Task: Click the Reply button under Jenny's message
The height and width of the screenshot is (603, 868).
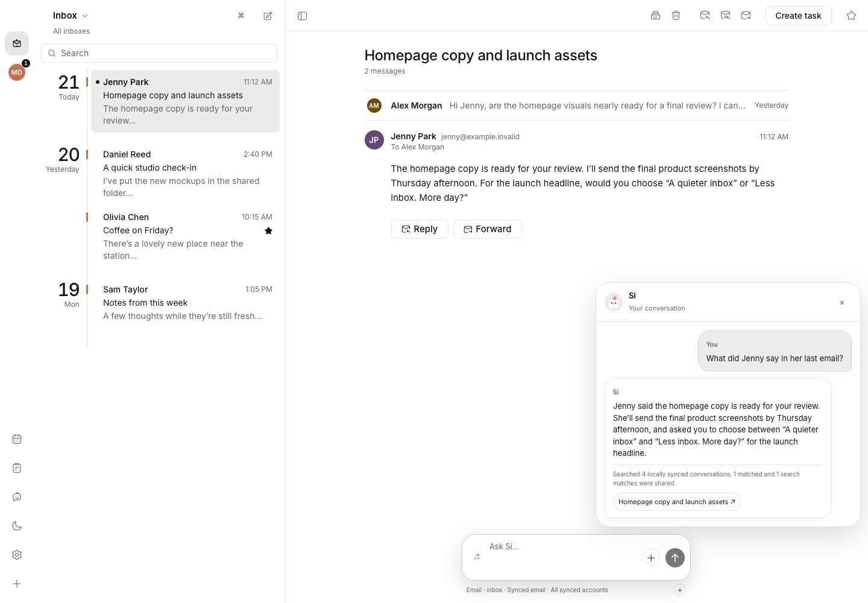Action: tap(420, 229)
